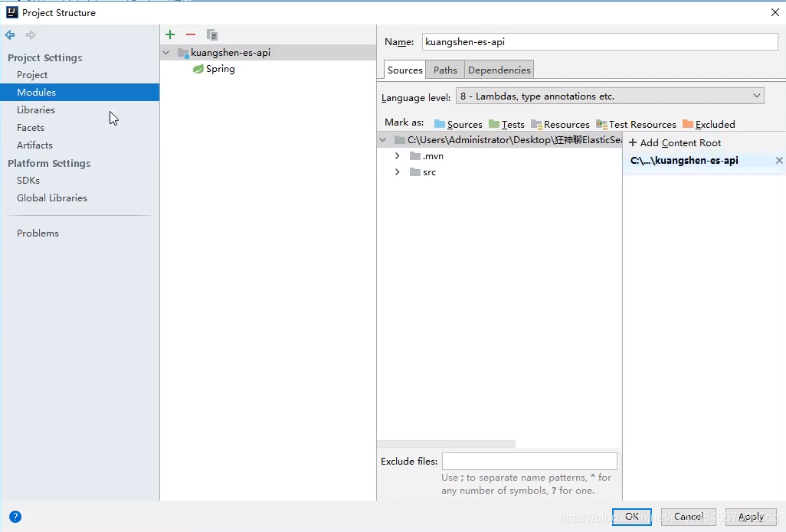Switch to the Paths tab
The width and height of the screenshot is (786, 532).
[x=445, y=70]
